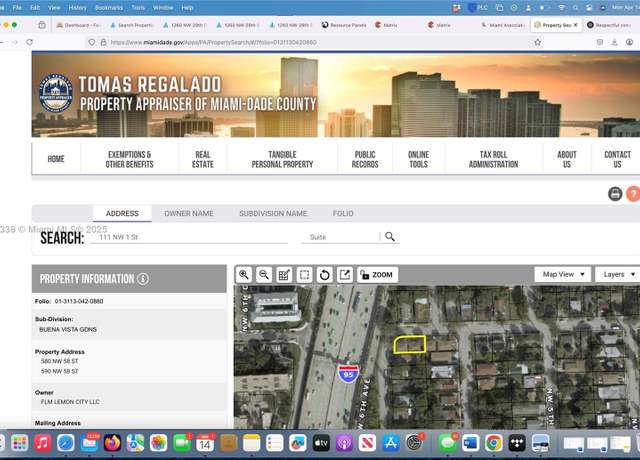Open Firefox from the Dock
640x460 pixels.
pyautogui.click(x=112, y=443)
